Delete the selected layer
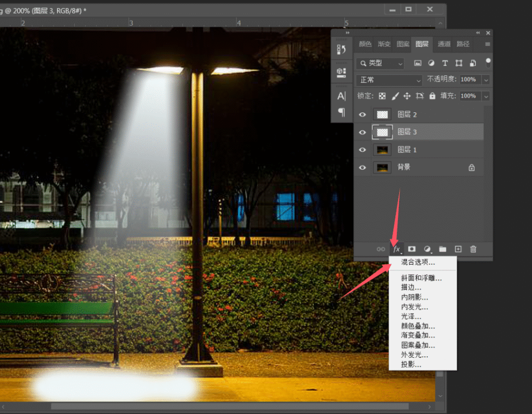The width and height of the screenshot is (532, 414). click(473, 249)
